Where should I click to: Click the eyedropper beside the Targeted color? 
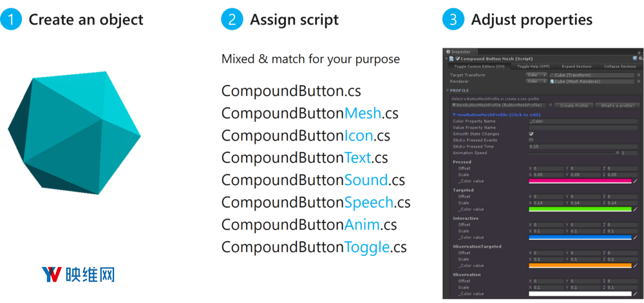(x=636, y=209)
